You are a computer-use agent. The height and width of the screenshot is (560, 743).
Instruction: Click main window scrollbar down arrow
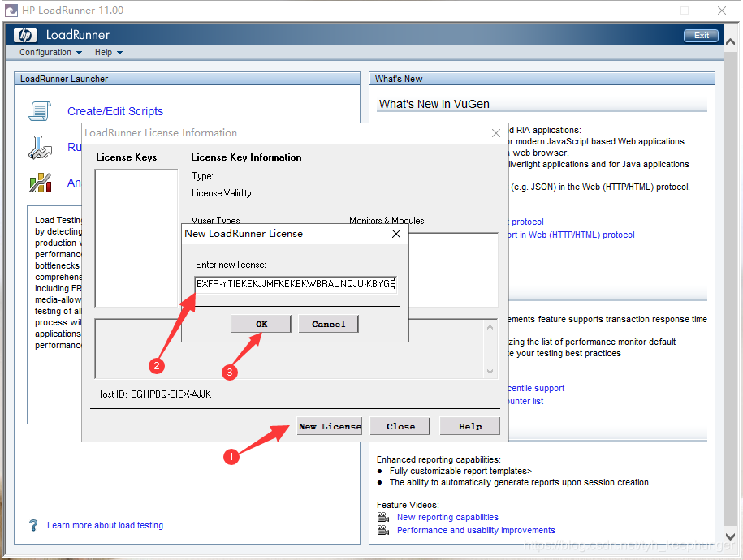pyautogui.click(x=730, y=536)
